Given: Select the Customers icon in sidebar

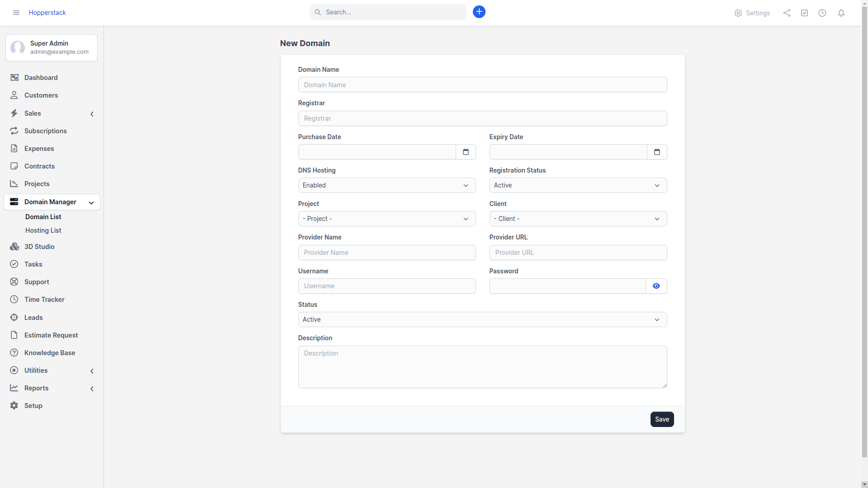Looking at the screenshot, I should (x=14, y=95).
